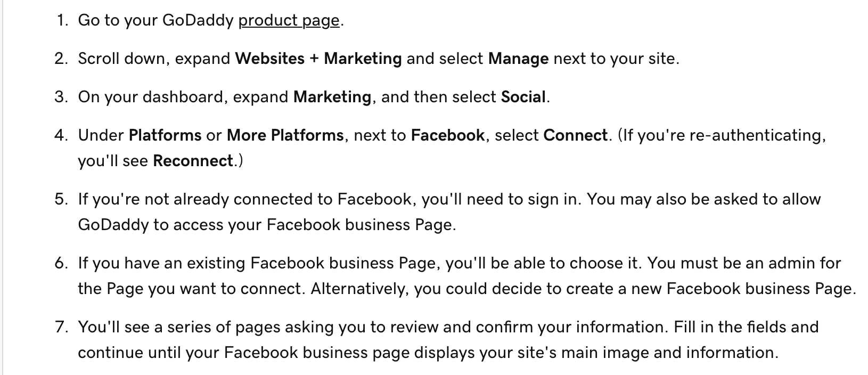Image resolution: width=868 pixels, height=375 pixels.
Task: Click list number 7 marker
Action: (62, 327)
